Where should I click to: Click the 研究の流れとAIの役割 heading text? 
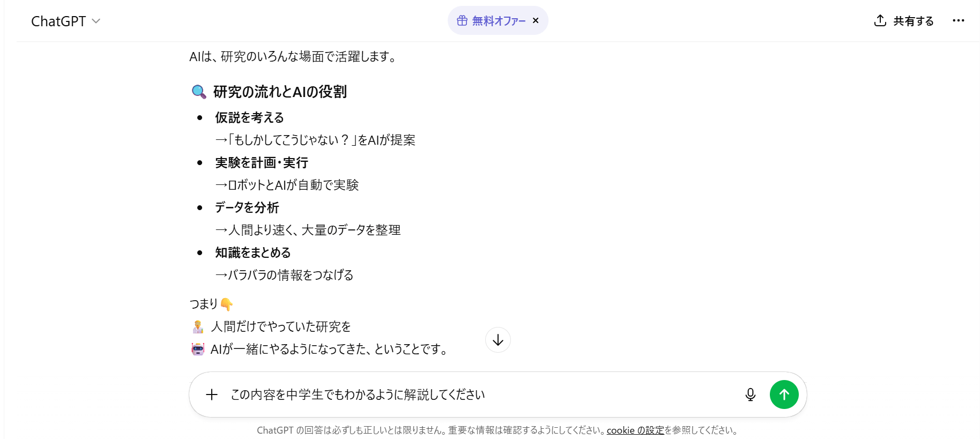(x=280, y=92)
